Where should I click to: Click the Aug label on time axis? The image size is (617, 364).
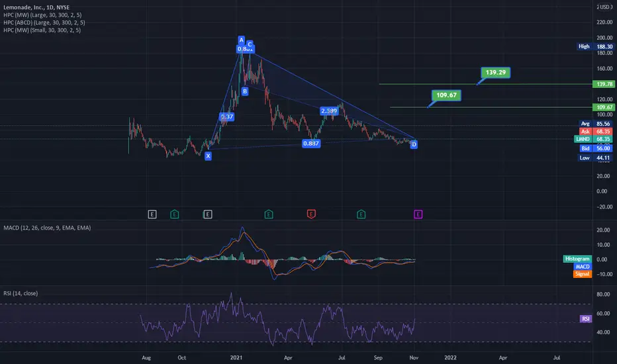click(x=146, y=357)
